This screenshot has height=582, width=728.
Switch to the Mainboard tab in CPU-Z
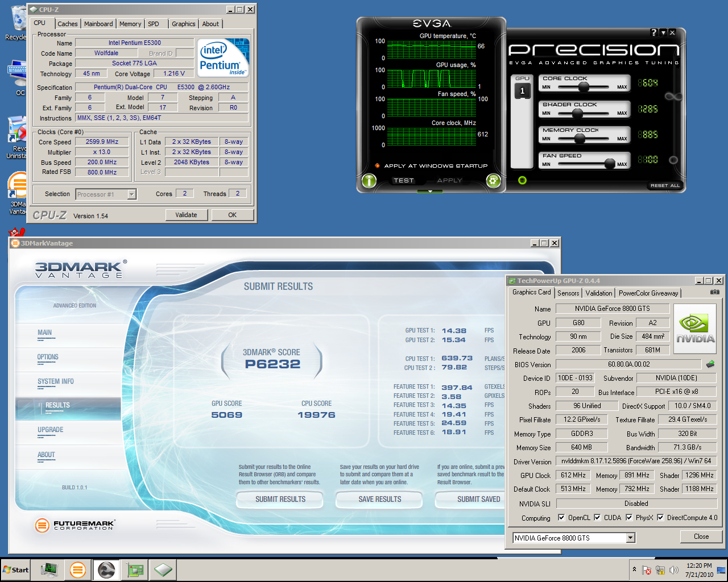[98, 24]
